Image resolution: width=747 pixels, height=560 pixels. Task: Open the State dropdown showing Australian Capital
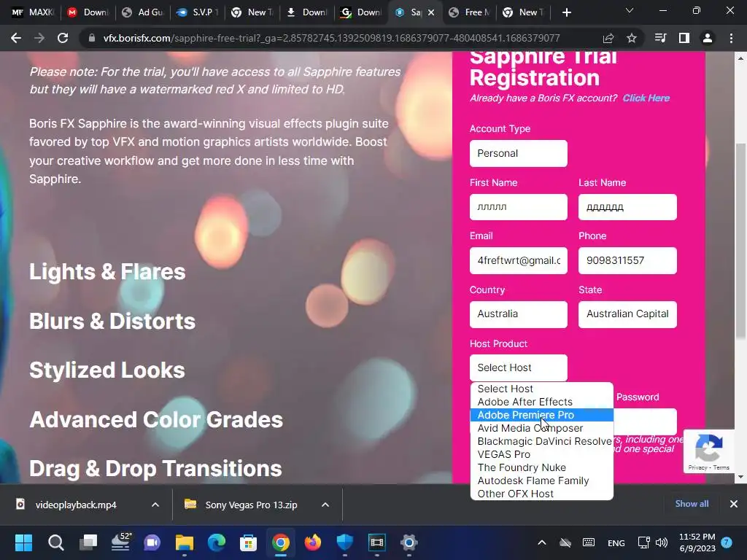click(x=627, y=314)
